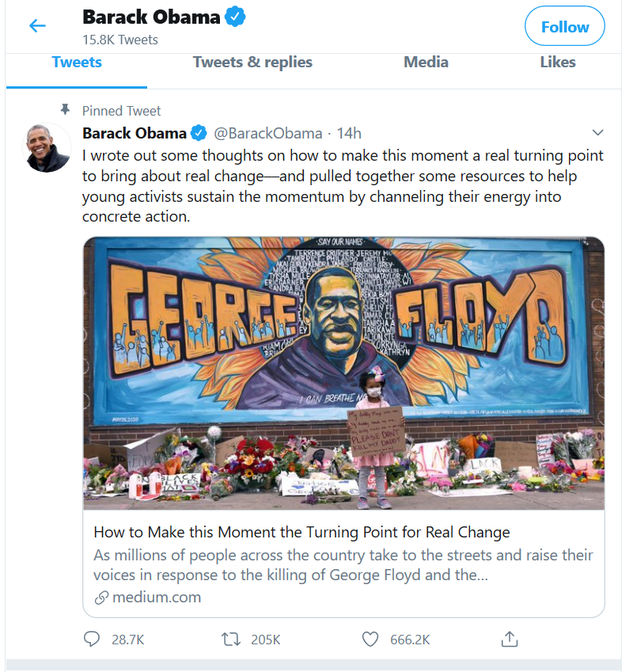
Task: Expand the tweet options chevron menu
Action: (597, 133)
